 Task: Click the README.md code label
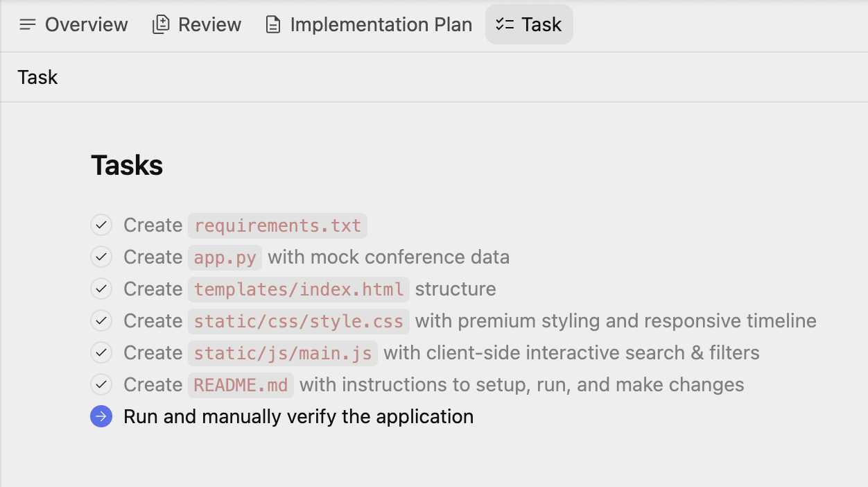coord(241,385)
